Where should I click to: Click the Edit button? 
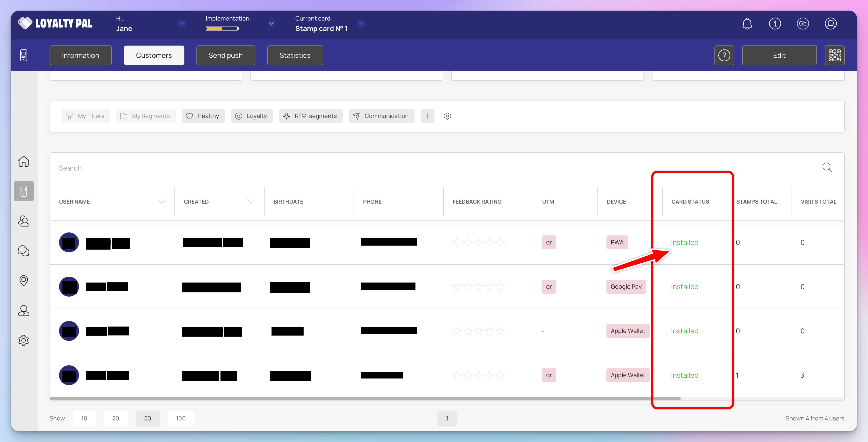[x=779, y=55]
